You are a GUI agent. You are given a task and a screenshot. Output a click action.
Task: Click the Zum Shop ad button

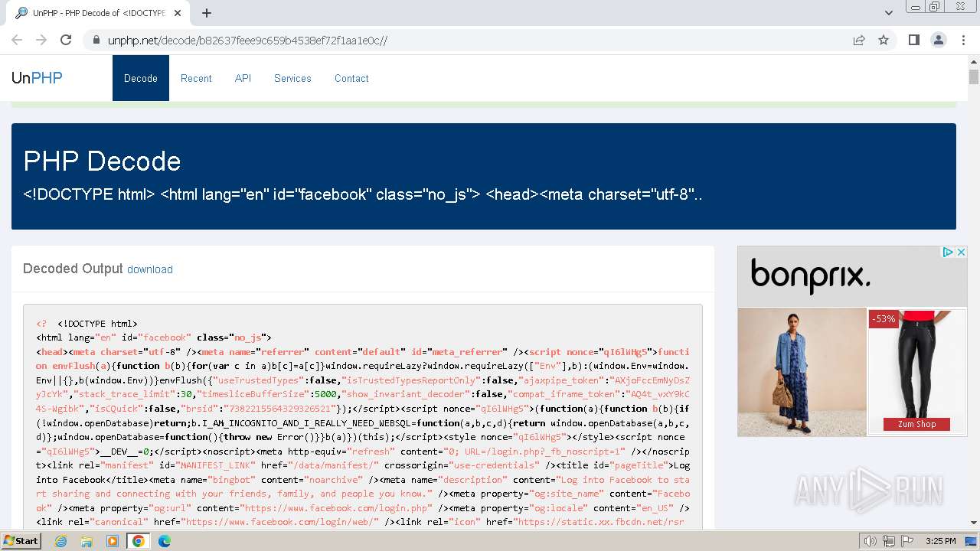916,424
